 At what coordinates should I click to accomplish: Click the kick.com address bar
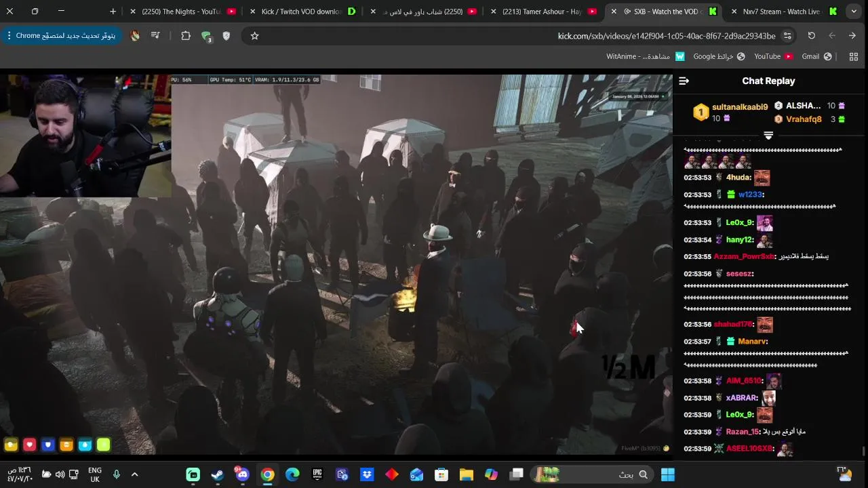(x=667, y=36)
